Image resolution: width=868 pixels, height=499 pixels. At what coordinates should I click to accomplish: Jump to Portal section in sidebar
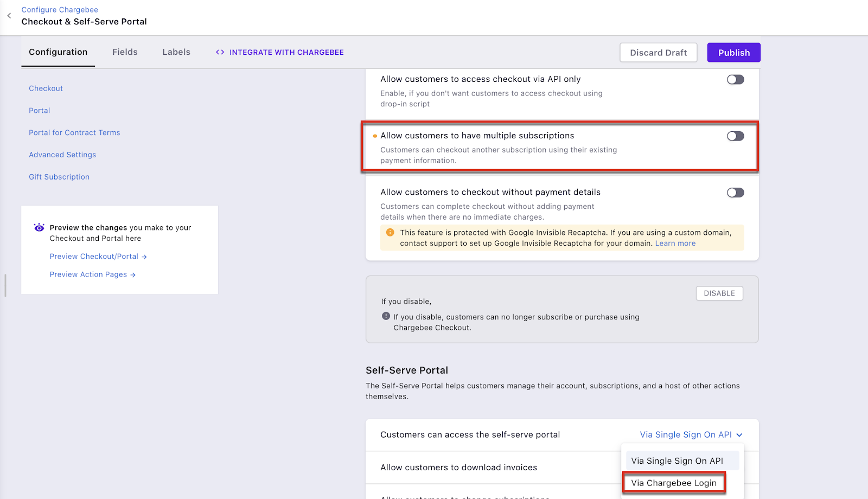40,111
